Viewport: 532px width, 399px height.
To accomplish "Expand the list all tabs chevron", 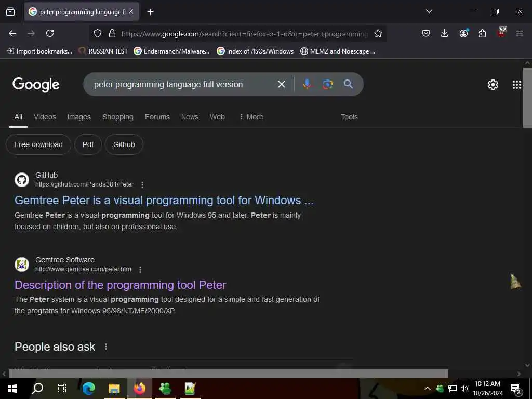I will 429,11.
